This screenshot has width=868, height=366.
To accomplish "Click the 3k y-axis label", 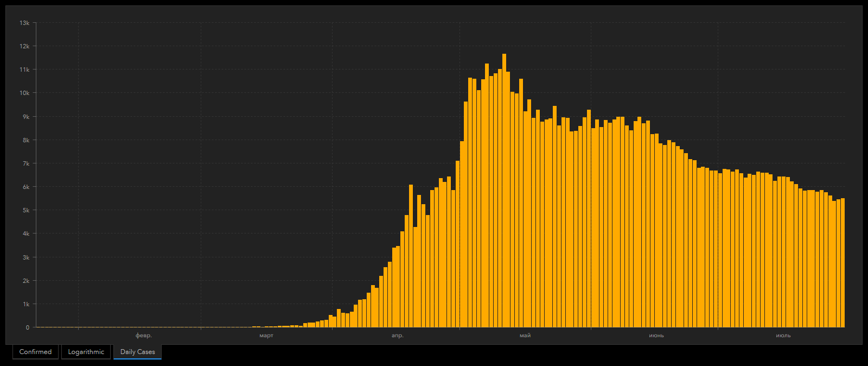I will (26, 257).
